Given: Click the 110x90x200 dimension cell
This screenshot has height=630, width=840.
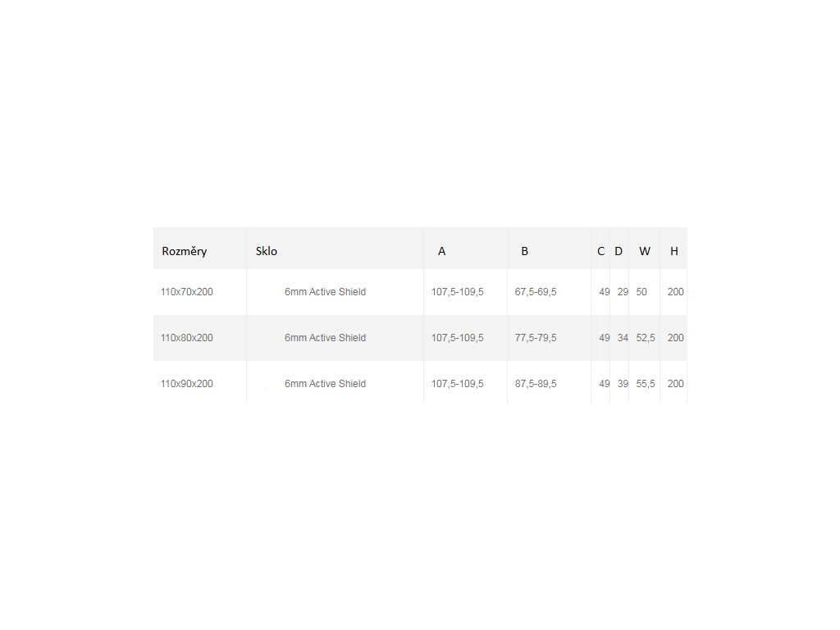Looking at the screenshot, I should point(187,384).
